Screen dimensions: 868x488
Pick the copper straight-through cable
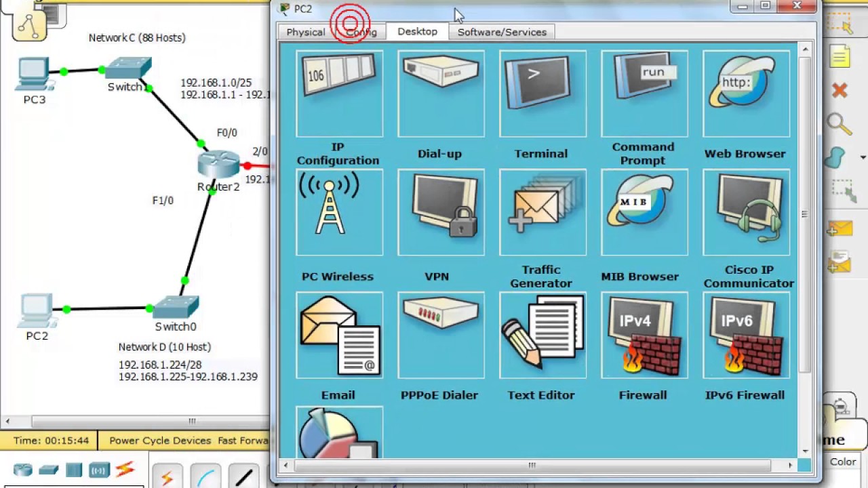244,478
